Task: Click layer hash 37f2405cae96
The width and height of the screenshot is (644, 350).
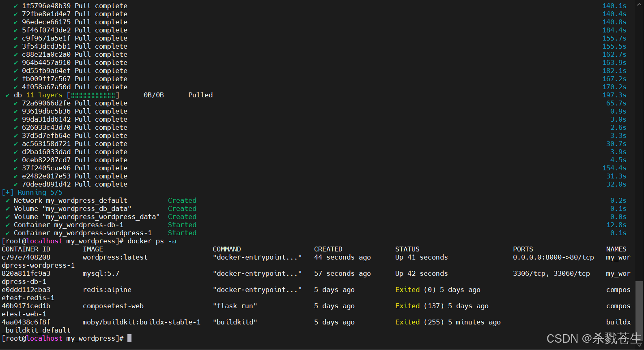Action: (46, 168)
